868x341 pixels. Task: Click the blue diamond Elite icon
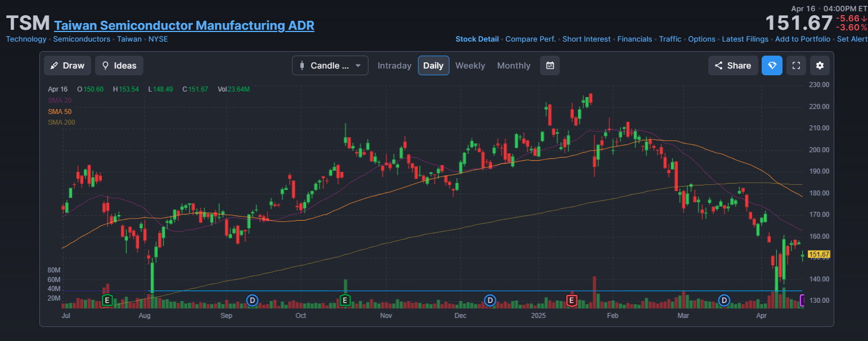(772, 66)
